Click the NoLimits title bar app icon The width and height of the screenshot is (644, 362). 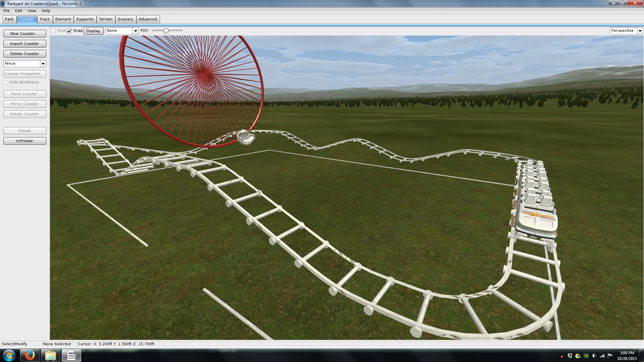3,4
